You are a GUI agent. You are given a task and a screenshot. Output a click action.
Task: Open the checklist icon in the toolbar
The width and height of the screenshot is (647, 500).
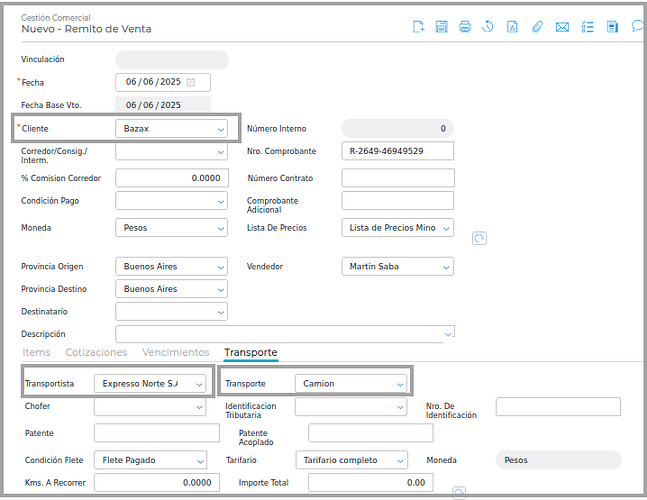[587, 27]
